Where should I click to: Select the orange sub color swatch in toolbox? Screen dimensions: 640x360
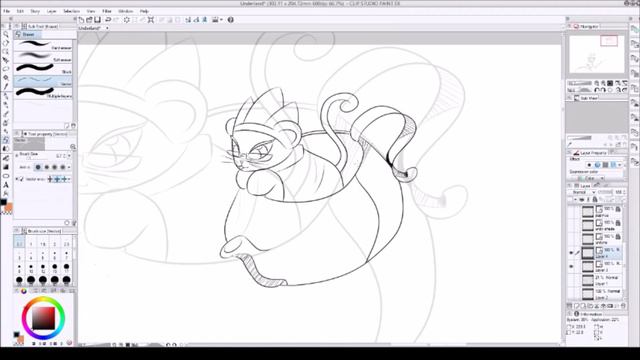8,208
